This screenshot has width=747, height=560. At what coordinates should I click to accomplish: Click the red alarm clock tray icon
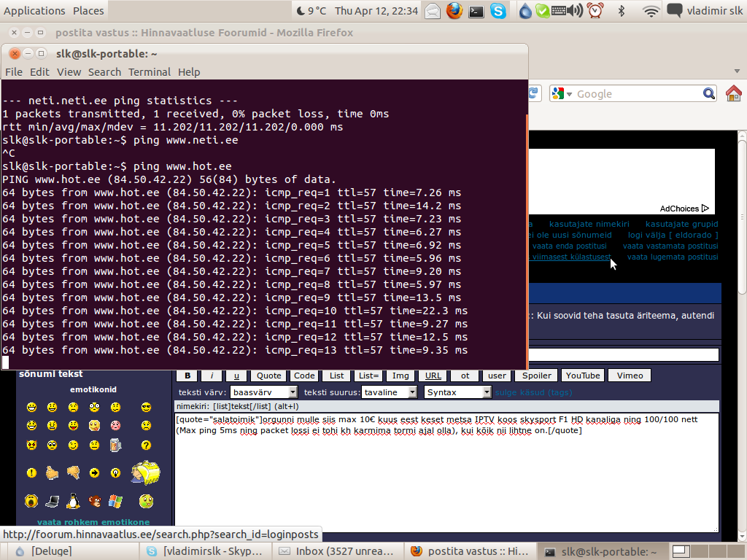click(x=595, y=10)
